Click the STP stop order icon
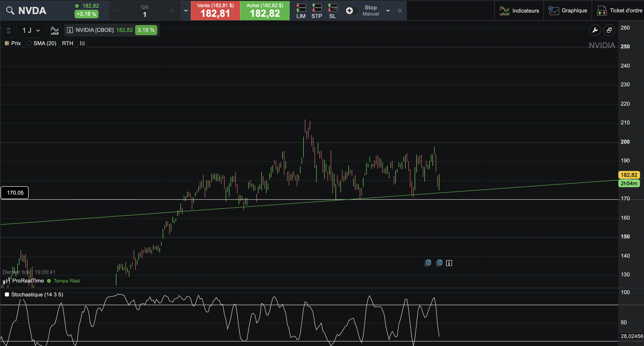This screenshot has height=346, width=644. [317, 11]
